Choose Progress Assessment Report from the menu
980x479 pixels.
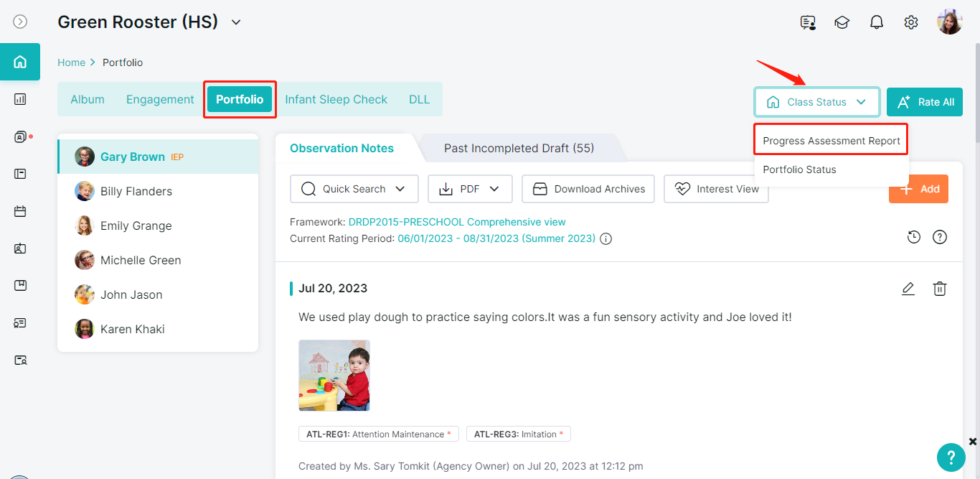click(x=830, y=140)
